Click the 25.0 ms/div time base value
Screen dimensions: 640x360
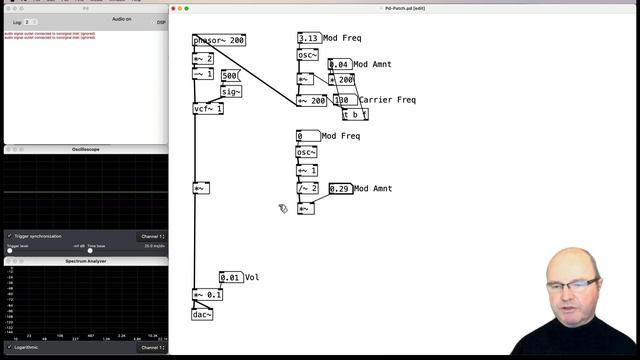(x=155, y=246)
